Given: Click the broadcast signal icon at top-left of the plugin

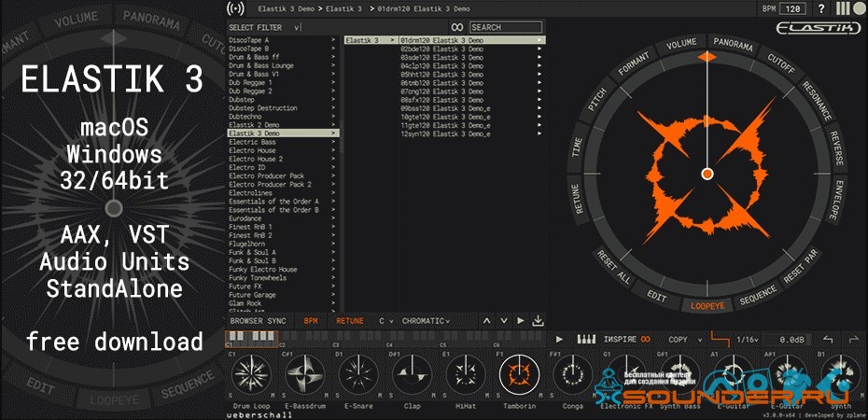Looking at the screenshot, I should [x=234, y=8].
